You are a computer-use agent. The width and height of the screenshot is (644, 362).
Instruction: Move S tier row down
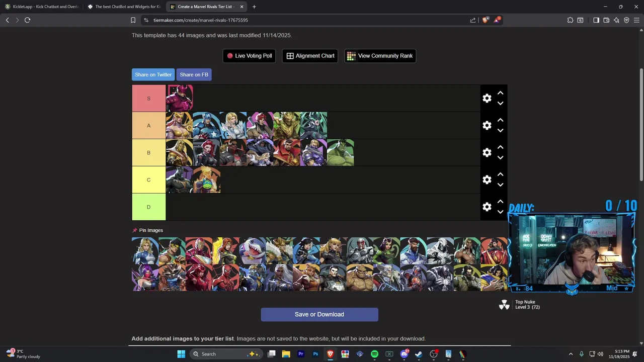[500, 104]
